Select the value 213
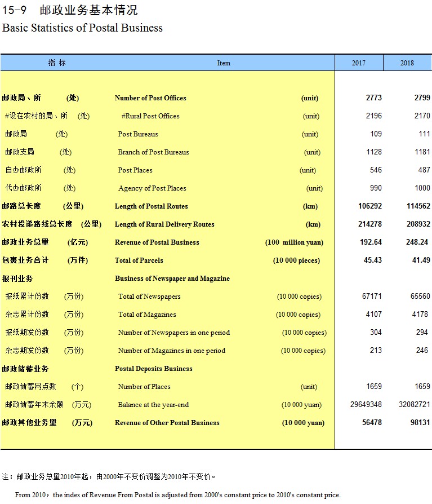 coord(376,350)
